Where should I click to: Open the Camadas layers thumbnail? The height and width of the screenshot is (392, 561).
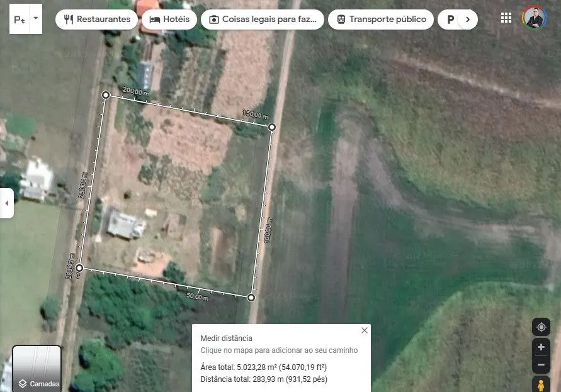coord(37,368)
